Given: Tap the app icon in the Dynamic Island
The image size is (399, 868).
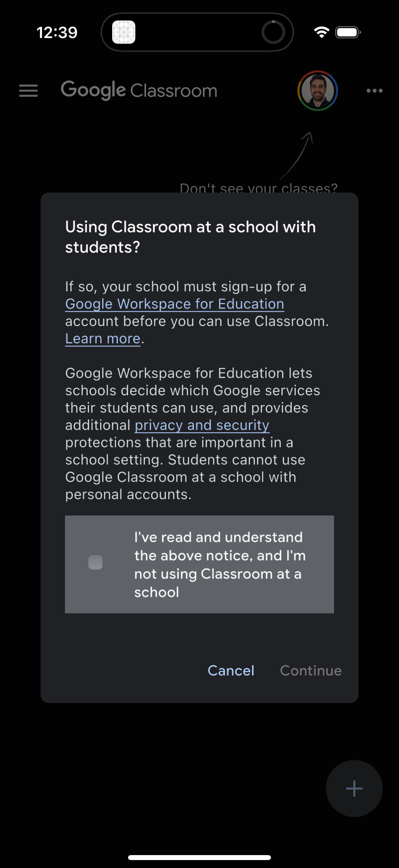Looking at the screenshot, I should (123, 32).
